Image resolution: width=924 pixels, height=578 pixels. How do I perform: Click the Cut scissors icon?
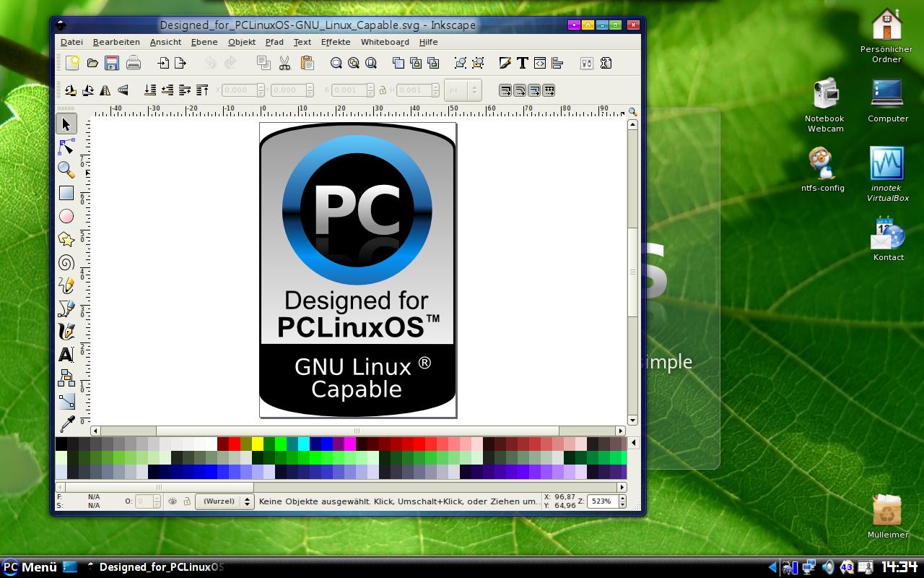(x=284, y=63)
